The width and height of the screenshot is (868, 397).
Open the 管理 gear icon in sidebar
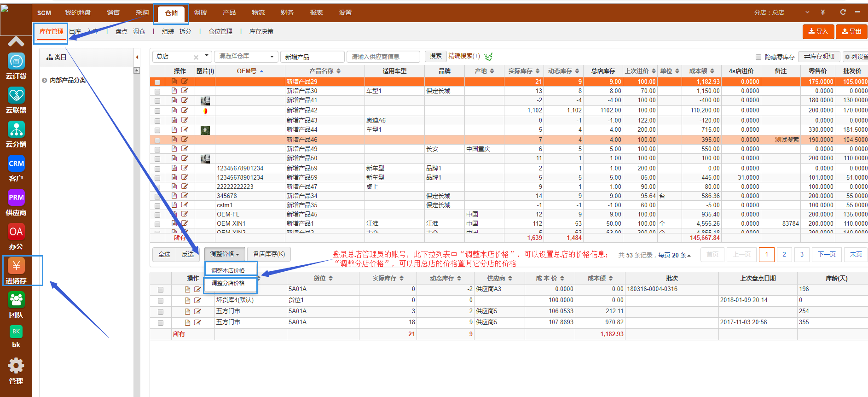coord(16,366)
